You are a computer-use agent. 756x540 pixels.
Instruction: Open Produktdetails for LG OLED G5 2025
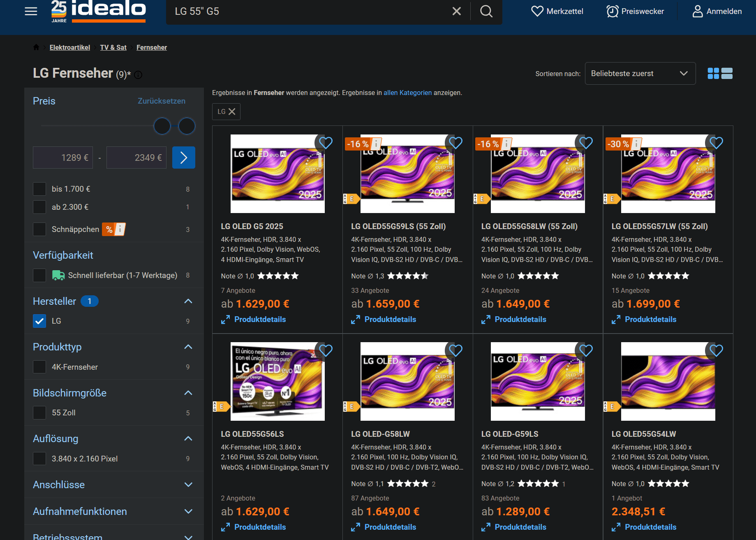(254, 320)
